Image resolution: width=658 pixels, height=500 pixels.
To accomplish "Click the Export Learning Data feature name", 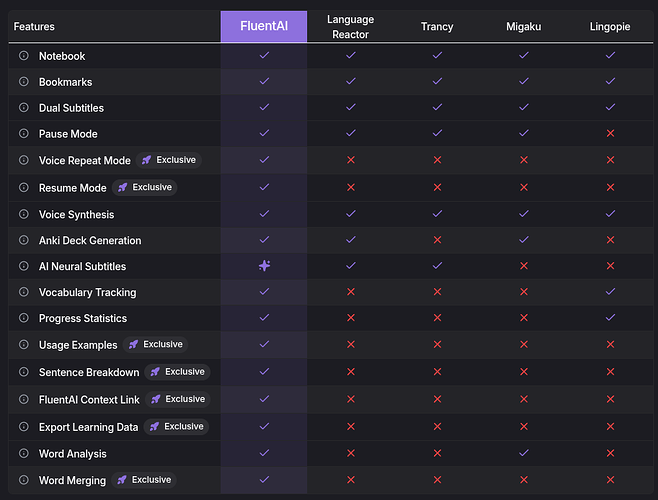I will coord(90,426).
